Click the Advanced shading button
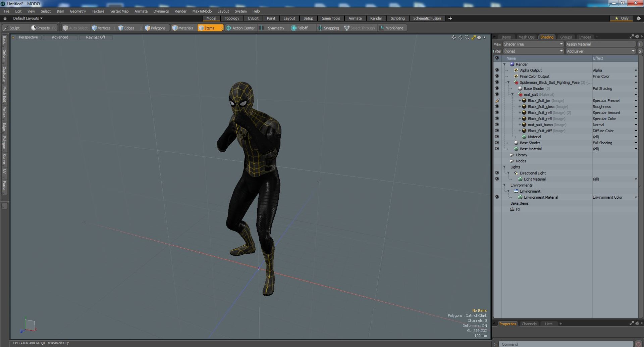 click(x=60, y=37)
